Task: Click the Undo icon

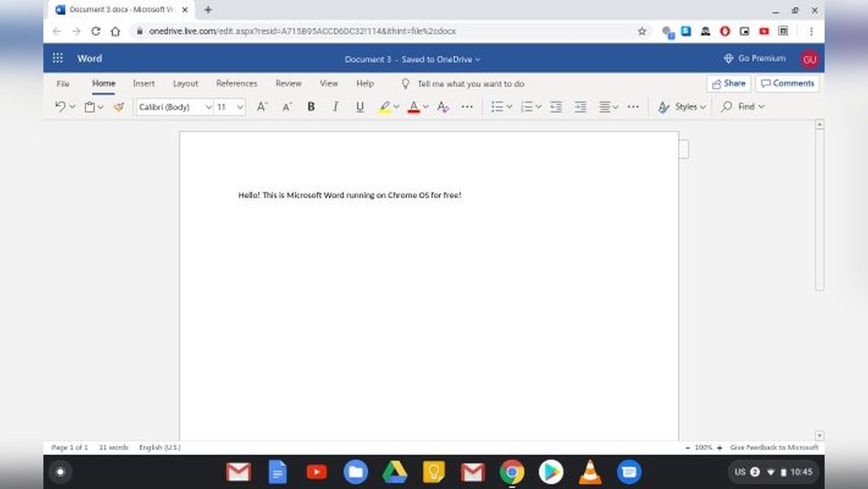Action: point(60,106)
